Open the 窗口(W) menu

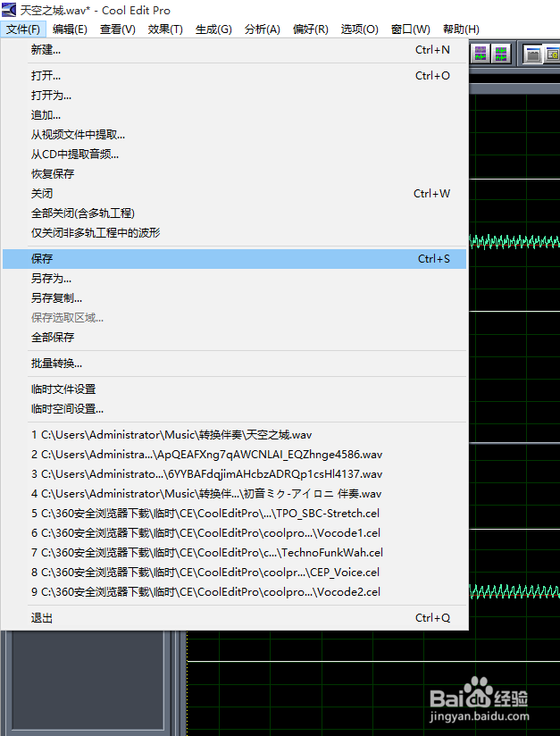pyautogui.click(x=411, y=29)
